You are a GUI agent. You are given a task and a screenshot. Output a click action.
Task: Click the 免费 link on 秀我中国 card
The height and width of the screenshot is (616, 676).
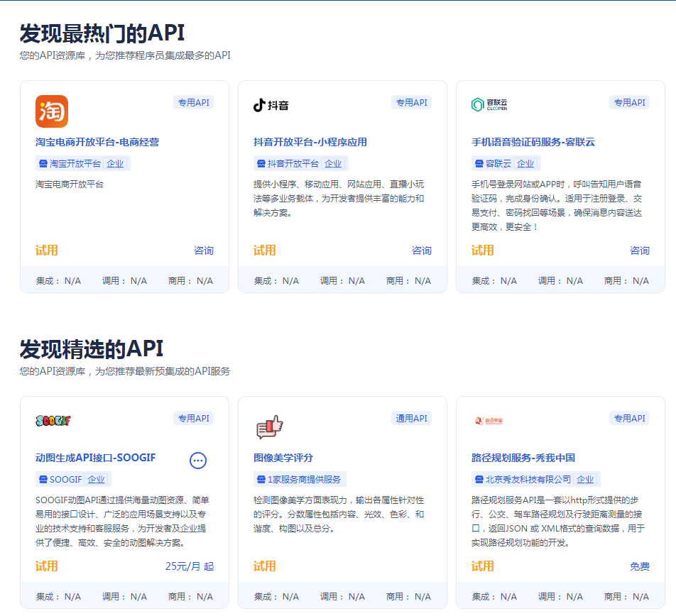[638, 566]
